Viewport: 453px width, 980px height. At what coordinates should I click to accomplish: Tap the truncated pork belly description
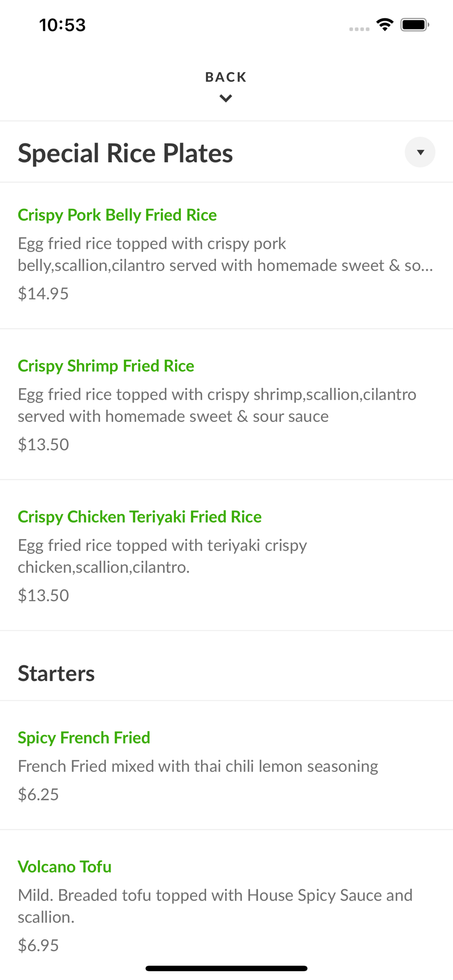(225, 254)
